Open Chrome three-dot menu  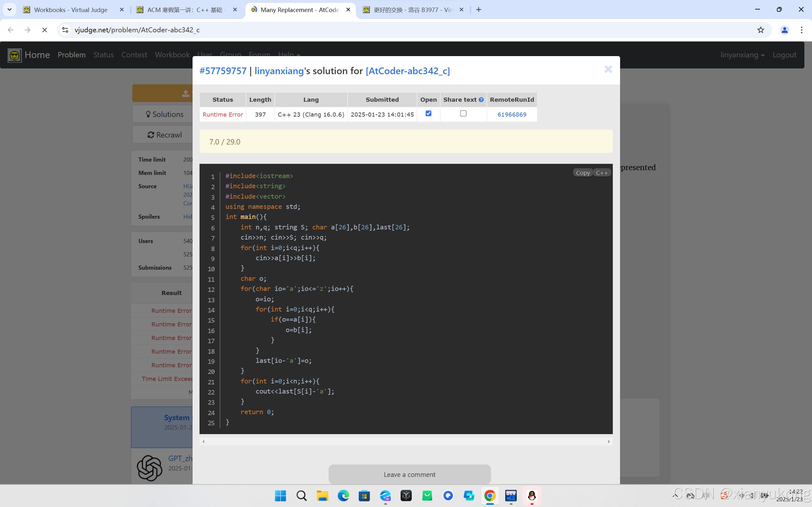[x=801, y=30]
